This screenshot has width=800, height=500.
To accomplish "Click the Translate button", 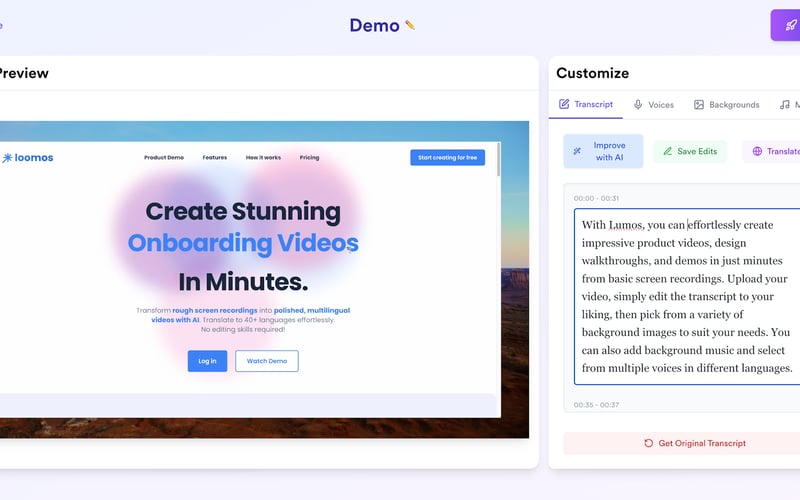I will [771, 151].
